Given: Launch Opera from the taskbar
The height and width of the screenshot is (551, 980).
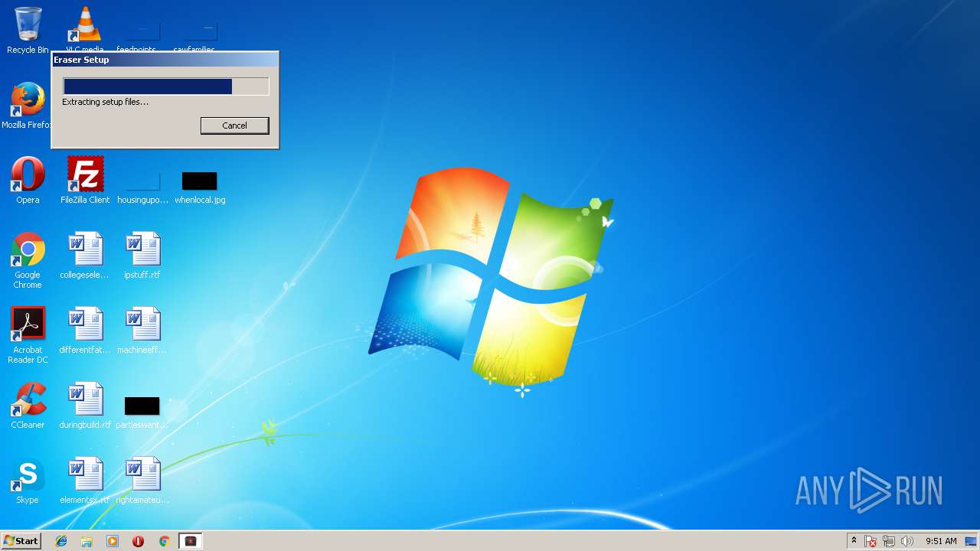Looking at the screenshot, I should pyautogui.click(x=139, y=541).
